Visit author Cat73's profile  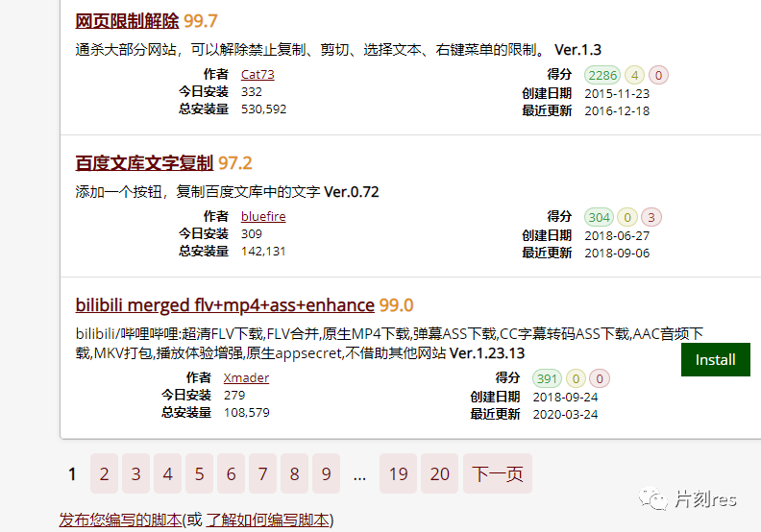[258, 74]
